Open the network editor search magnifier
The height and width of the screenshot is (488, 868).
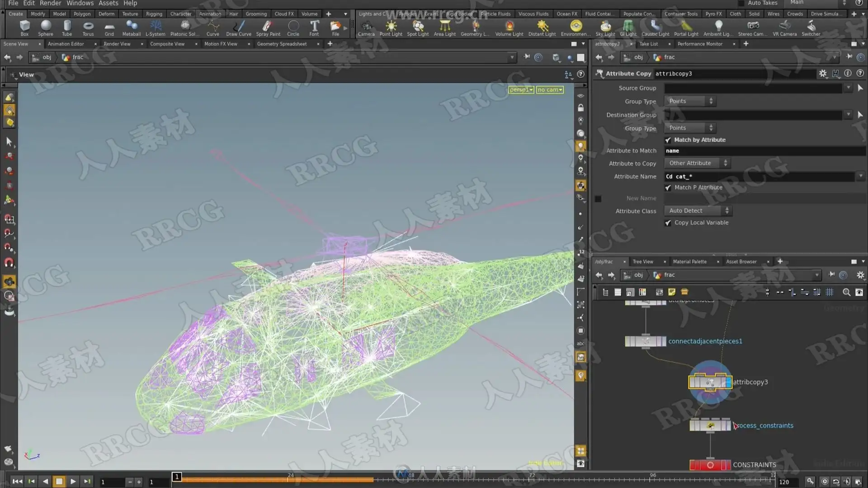(x=846, y=292)
